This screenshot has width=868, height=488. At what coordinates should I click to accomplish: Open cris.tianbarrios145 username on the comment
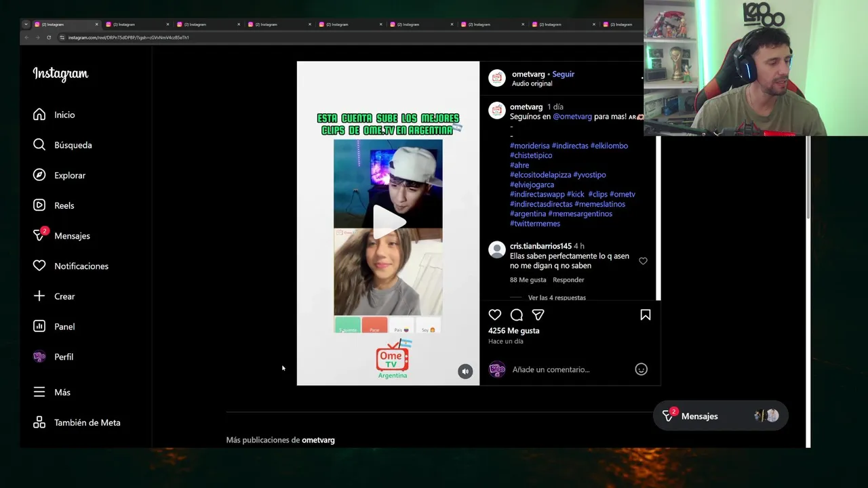point(540,246)
